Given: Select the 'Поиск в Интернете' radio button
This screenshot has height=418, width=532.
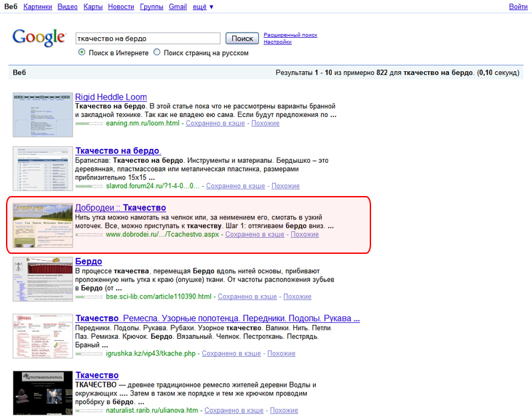Looking at the screenshot, I should coord(82,52).
